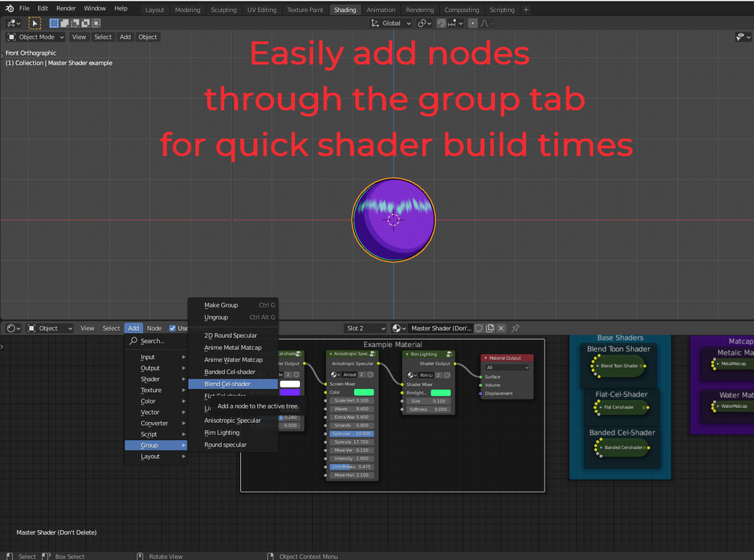Choose the Set new selection mode icon
754x560 pixels.
point(54,23)
